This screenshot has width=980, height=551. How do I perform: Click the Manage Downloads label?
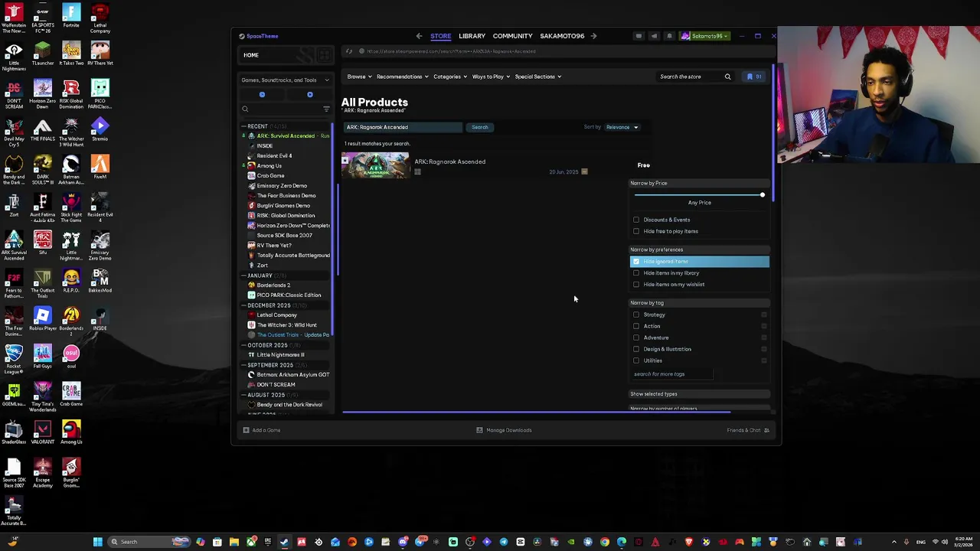pyautogui.click(x=508, y=430)
